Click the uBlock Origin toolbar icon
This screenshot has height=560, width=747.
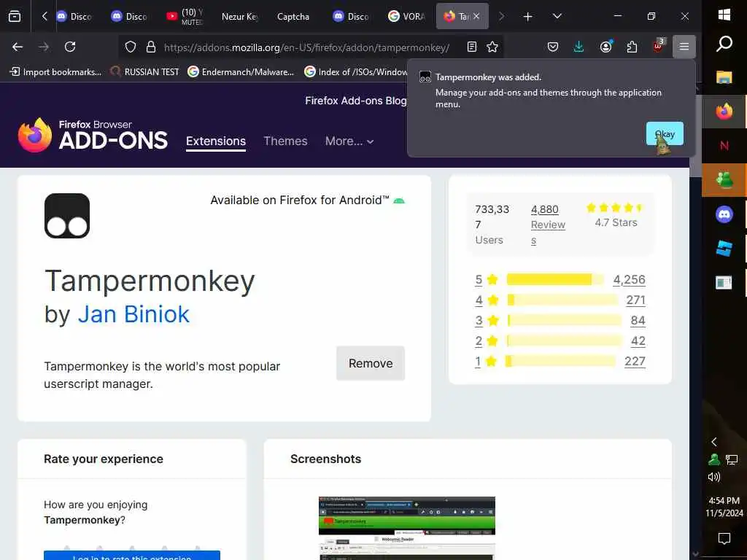[x=659, y=46]
